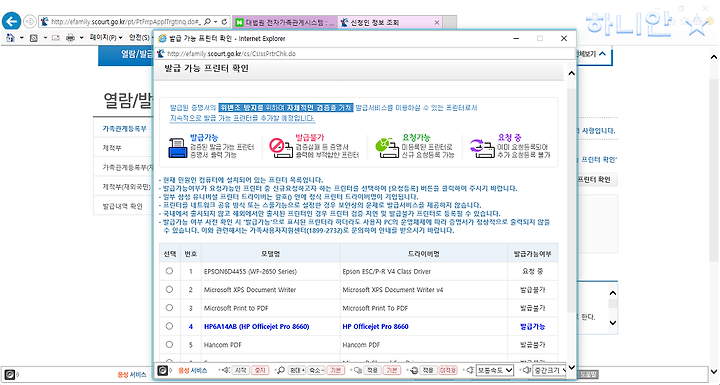Click the 발급가능여부 column header
720x385 pixels.
(x=533, y=254)
